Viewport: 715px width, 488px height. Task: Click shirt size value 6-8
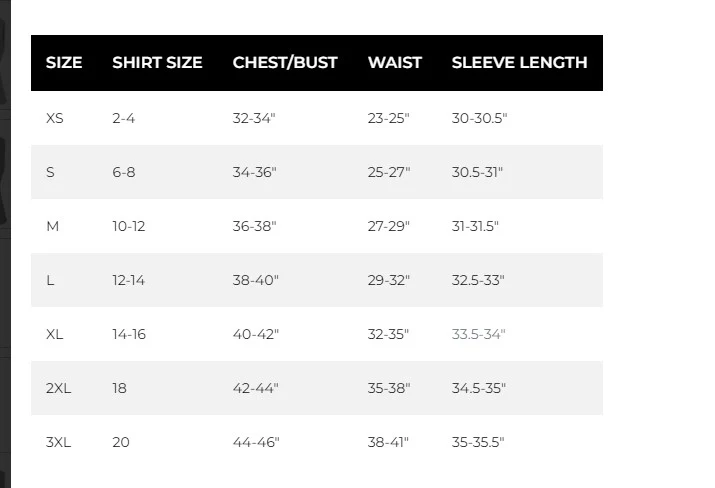(x=124, y=172)
